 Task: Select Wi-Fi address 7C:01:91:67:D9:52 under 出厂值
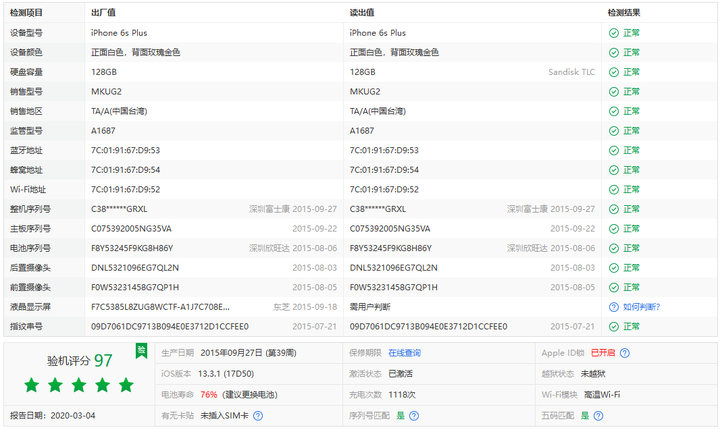pyautogui.click(x=125, y=190)
